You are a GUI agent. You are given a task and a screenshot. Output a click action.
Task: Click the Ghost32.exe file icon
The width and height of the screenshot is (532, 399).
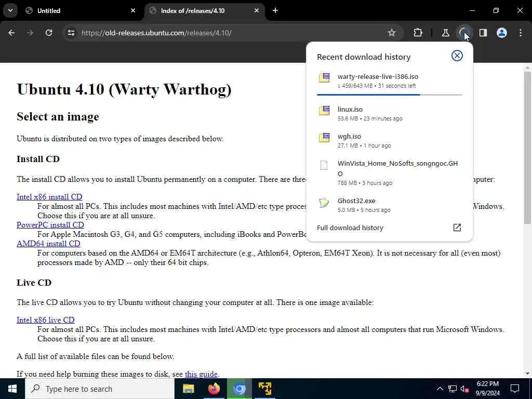324,203
